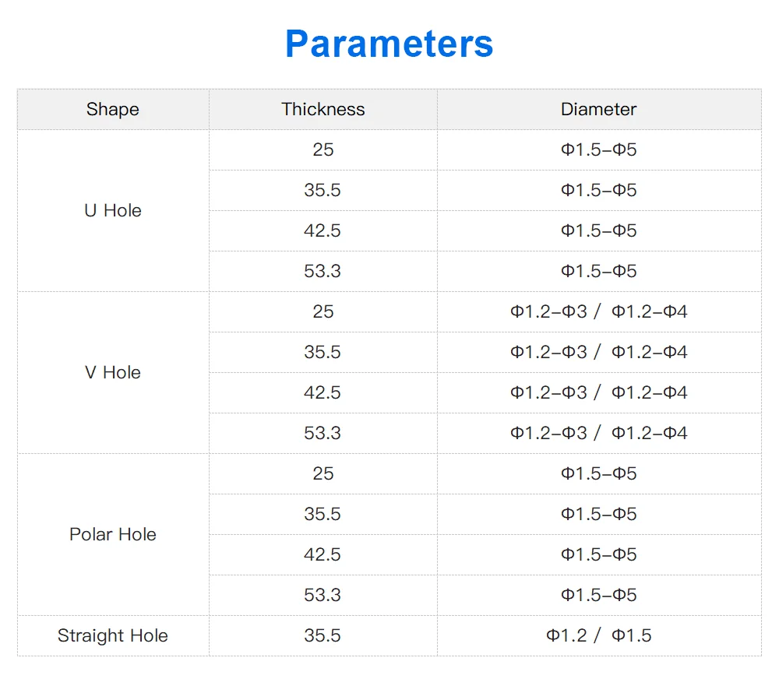This screenshot has width=779, height=700.
Task: Select diameter for Polar Hole thickness 25
Action: (x=598, y=473)
